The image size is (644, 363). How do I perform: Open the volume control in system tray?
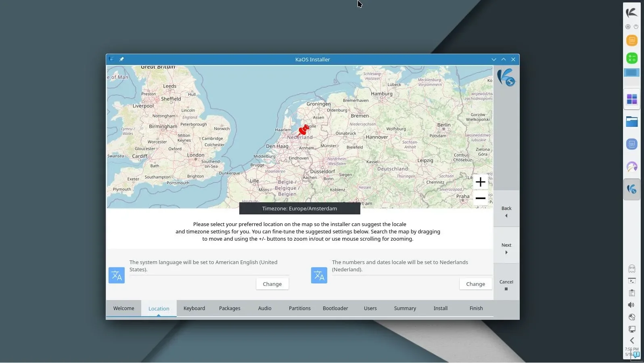point(631,305)
